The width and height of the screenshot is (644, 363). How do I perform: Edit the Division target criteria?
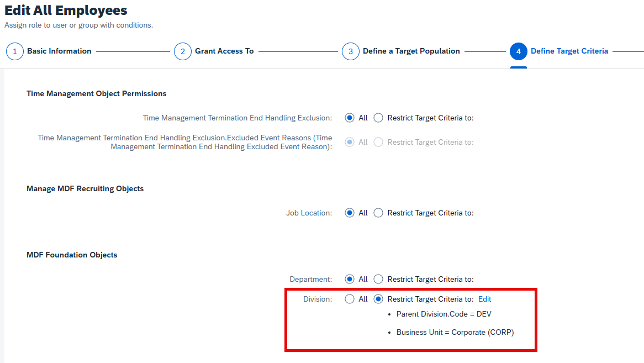[x=484, y=299]
